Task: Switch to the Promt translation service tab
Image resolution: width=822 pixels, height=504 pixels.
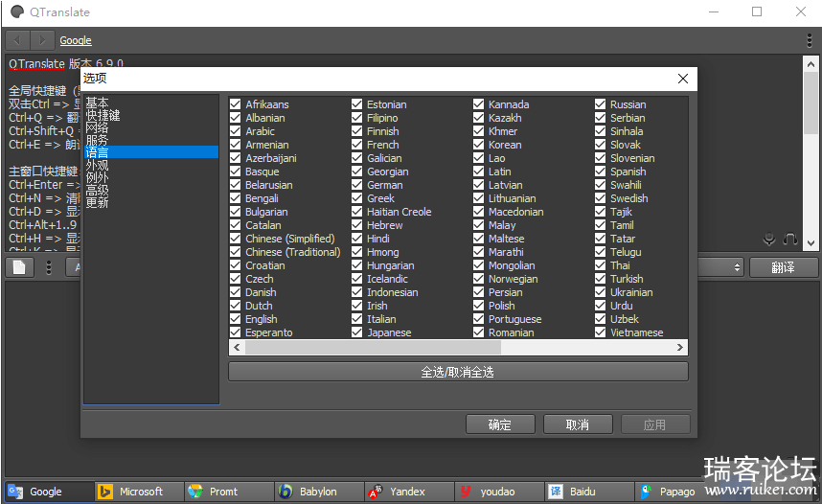Action: pos(230,492)
